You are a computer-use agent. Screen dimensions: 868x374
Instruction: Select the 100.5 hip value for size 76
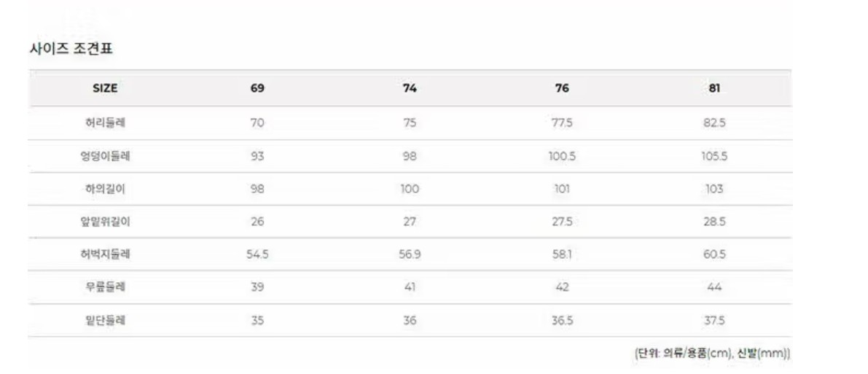click(562, 156)
